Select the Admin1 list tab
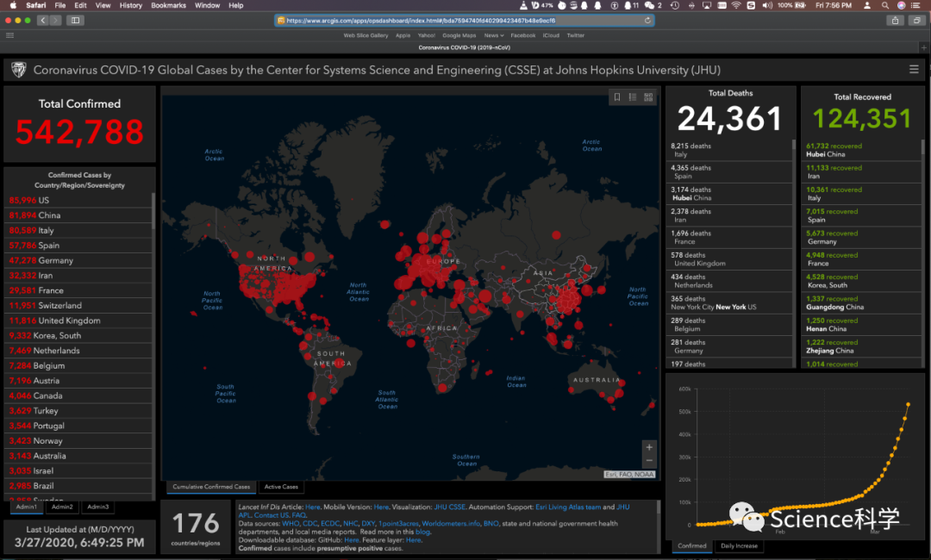This screenshot has height=560, width=931. [26, 507]
